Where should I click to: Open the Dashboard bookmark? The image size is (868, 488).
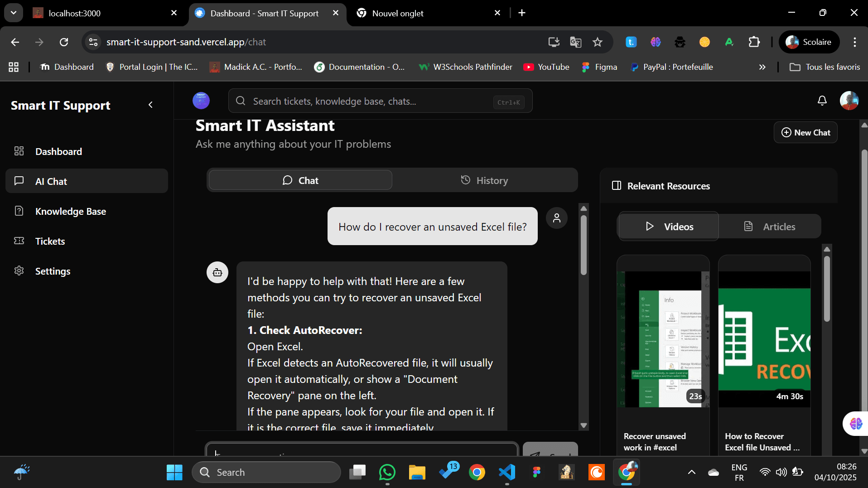[67, 67]
